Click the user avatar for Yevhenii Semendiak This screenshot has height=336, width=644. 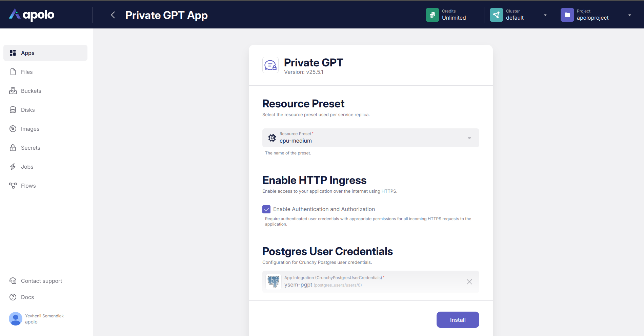coord(16,319)
